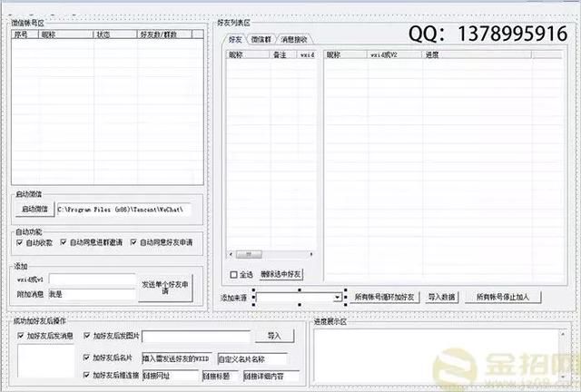
Task: Click the 附加消息 field containing 我是
Action: tap(92, 294)
